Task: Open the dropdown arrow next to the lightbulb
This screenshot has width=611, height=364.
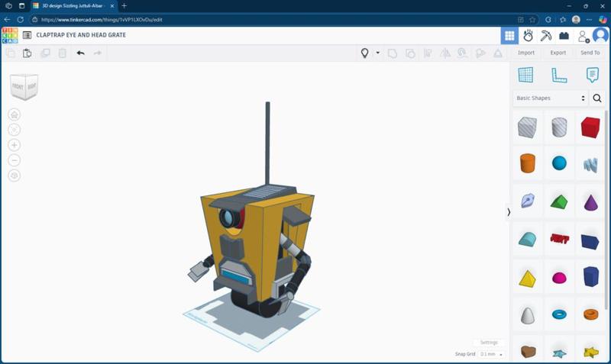Action: point(377,53)
